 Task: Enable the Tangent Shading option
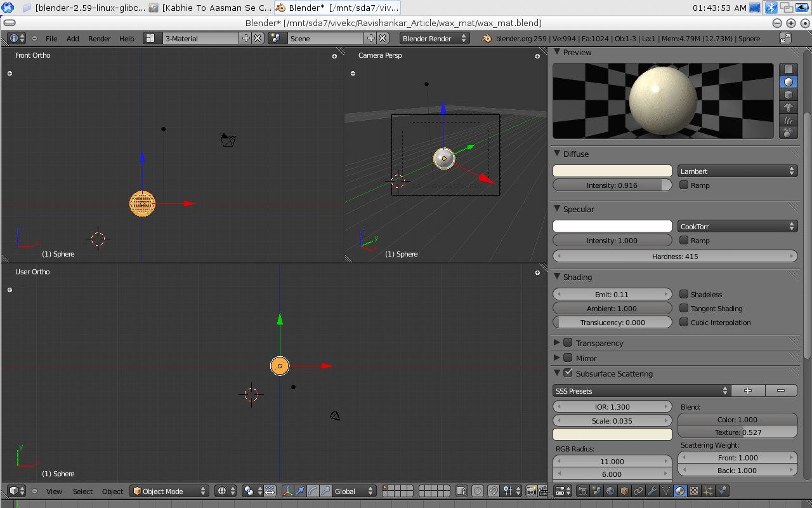[684, 309]
